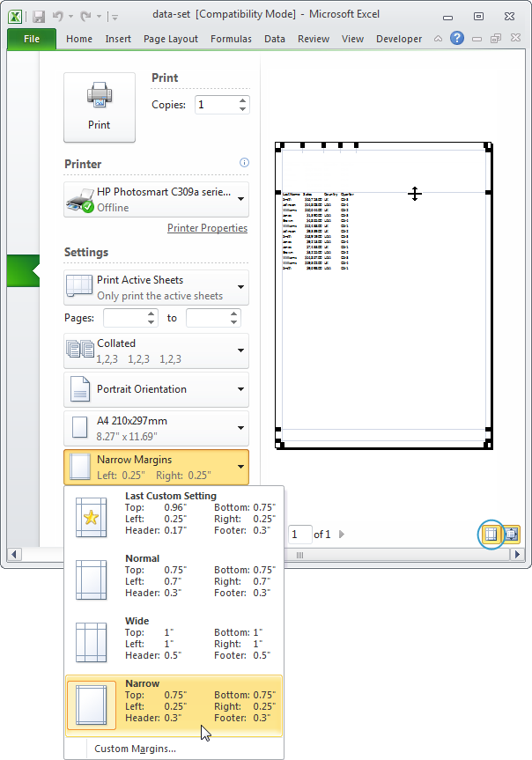
Task: Open the Portrait Orientation dropdown
Action: [157, 389]
